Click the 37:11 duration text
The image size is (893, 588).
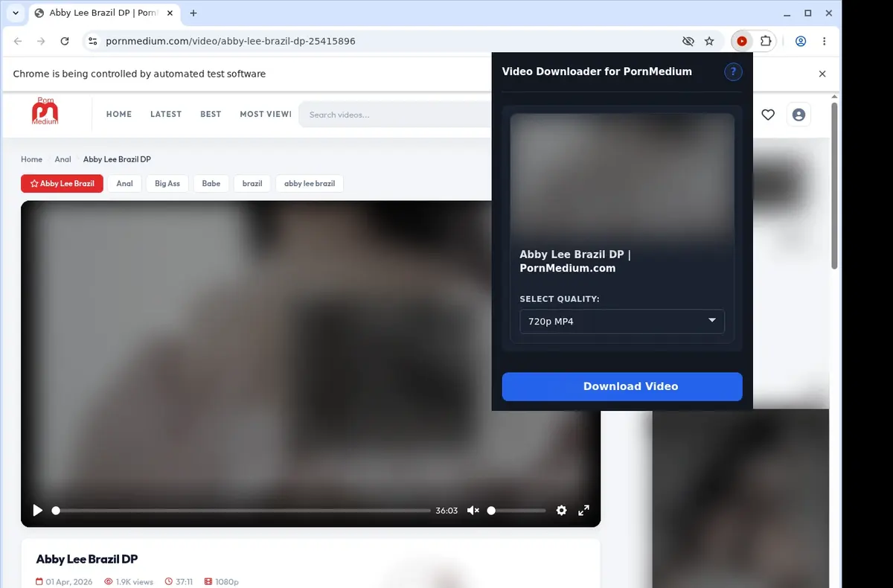click(185, 582)
